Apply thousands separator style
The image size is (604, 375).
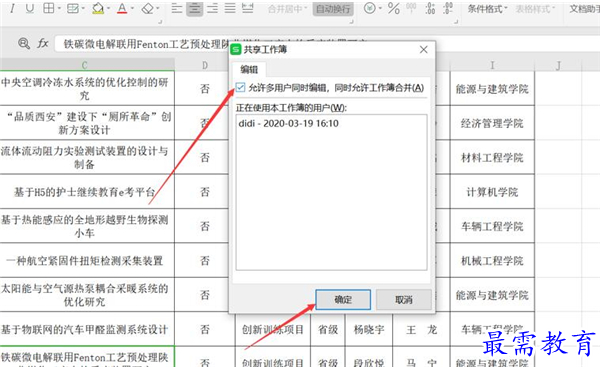(411, 8)
